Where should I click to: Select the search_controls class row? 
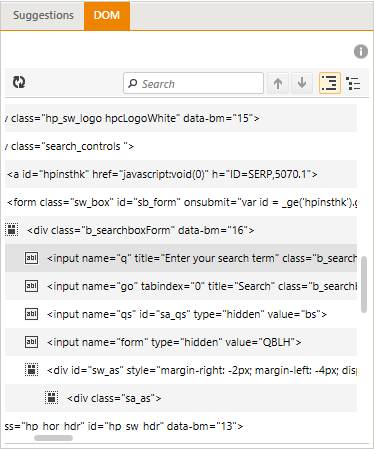181,146
